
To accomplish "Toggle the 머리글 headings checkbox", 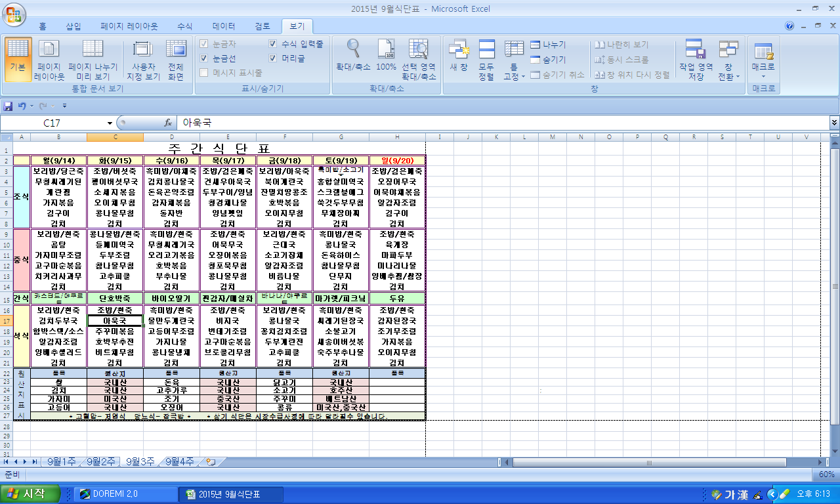I will (x=273, y=58).
